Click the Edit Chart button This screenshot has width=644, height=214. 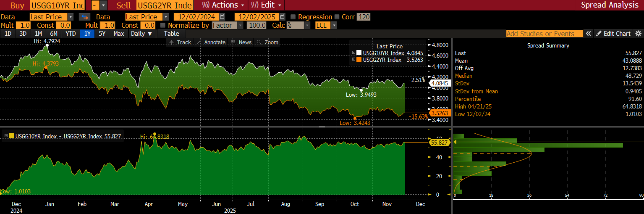tap(613, 34)
